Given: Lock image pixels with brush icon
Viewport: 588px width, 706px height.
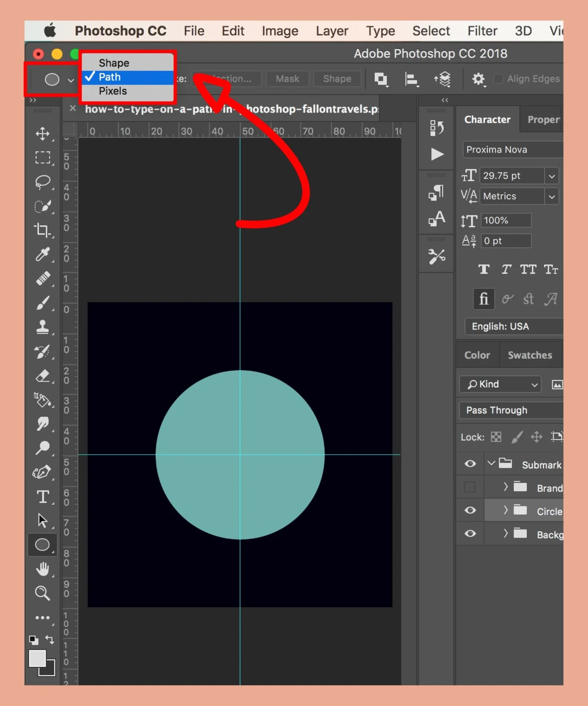Looking at the screenshot, I should [x=517, y=437].
